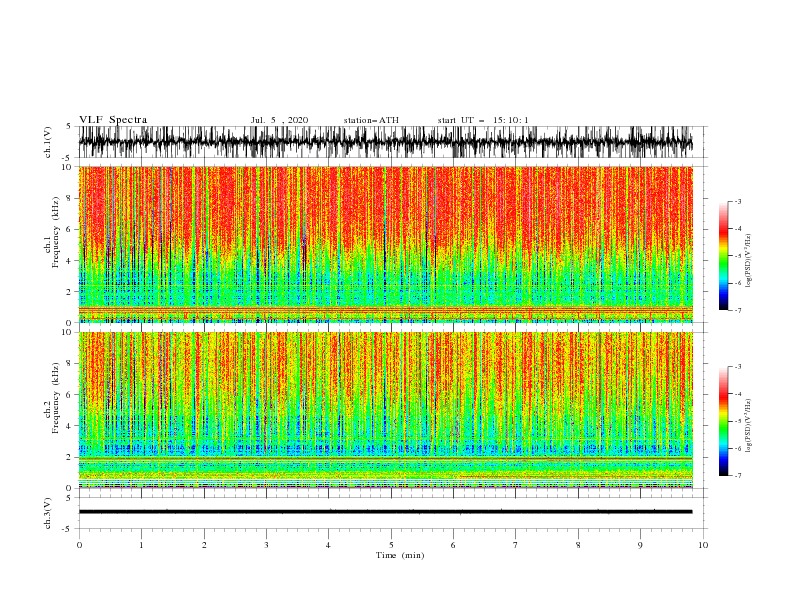Click tick label '6' on the time axis

(453, 545)
